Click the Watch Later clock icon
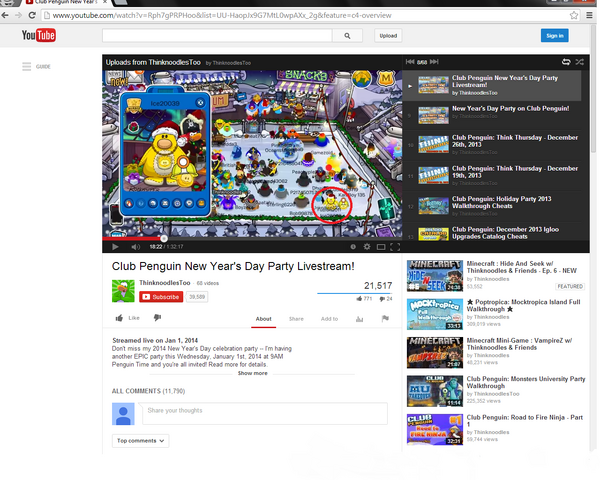Screen dimensions: 600x480 point(353,247)
